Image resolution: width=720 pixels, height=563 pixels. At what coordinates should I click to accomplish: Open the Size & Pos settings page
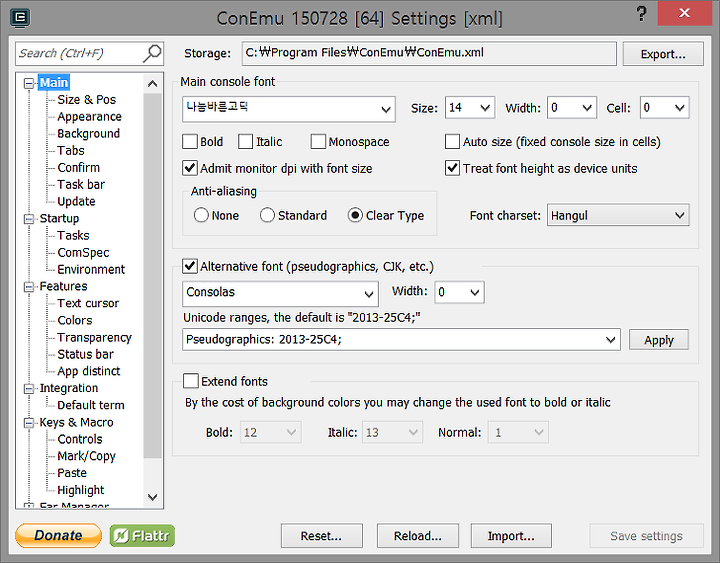click(87, 100)
